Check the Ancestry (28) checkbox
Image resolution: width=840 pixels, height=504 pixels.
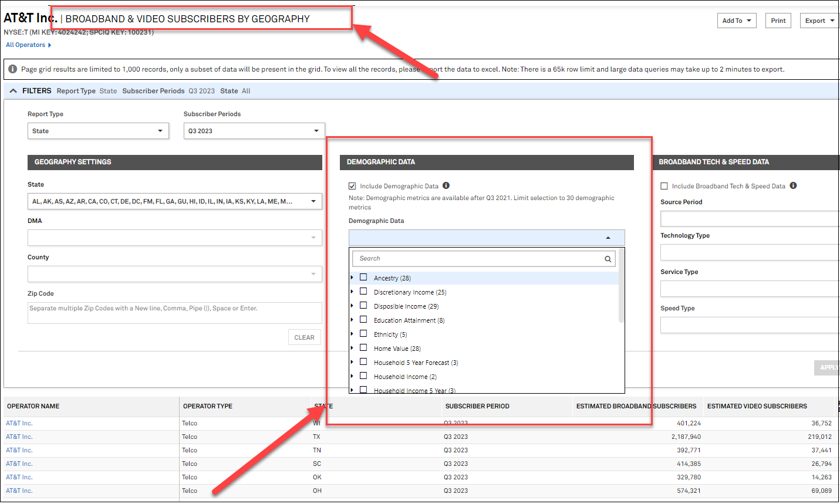click(x=363, y=278)
